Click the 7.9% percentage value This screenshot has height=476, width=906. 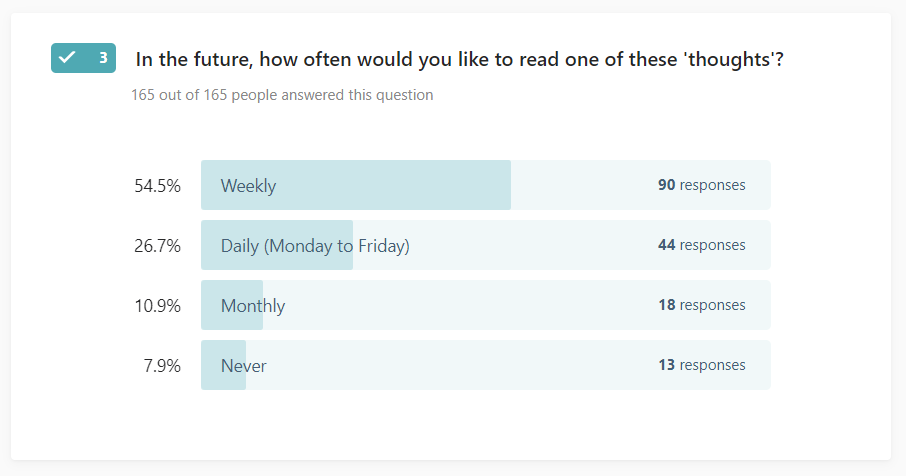coord(162,366)
